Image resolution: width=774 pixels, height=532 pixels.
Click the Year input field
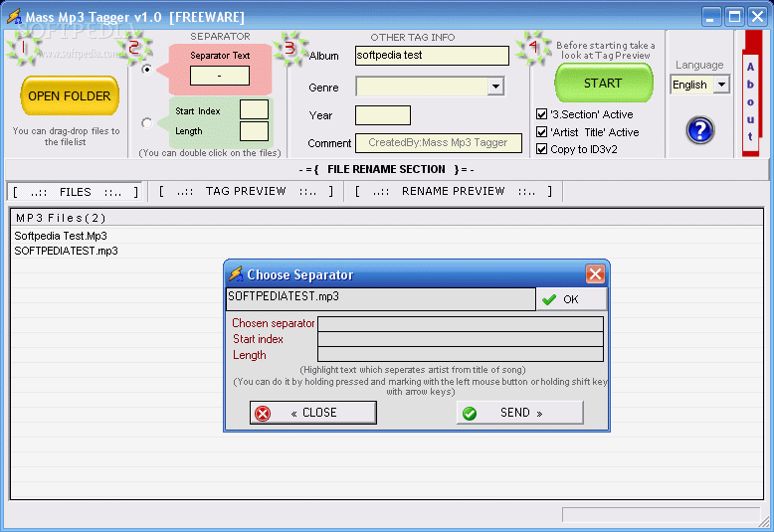point(383,115)
